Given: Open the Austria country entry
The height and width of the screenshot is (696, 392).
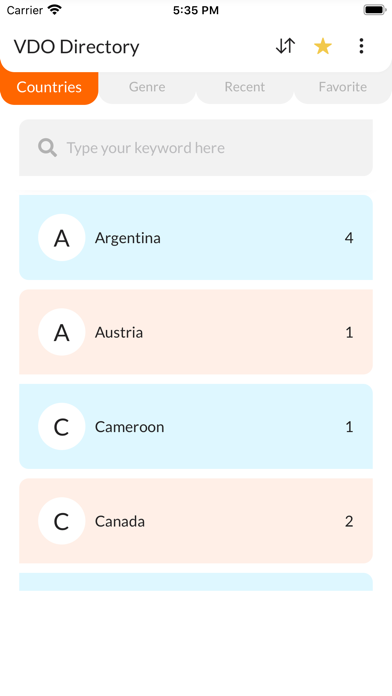Looking at the screenshot, I should (196, 332).
